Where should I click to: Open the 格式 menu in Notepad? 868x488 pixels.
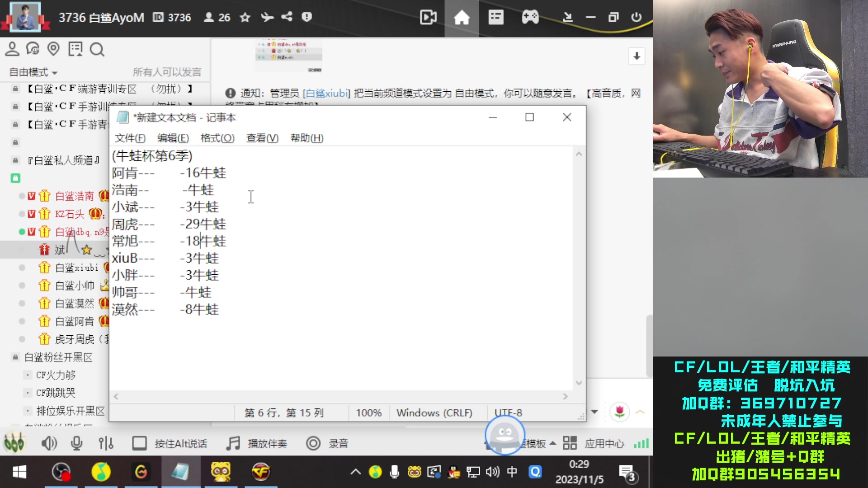pos(217,138)
